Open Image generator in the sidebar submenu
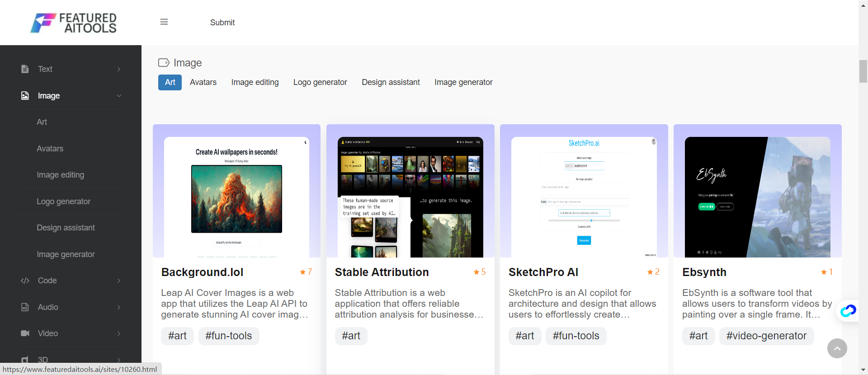Screen dimensions: 868x375 (x=66, y=254)
